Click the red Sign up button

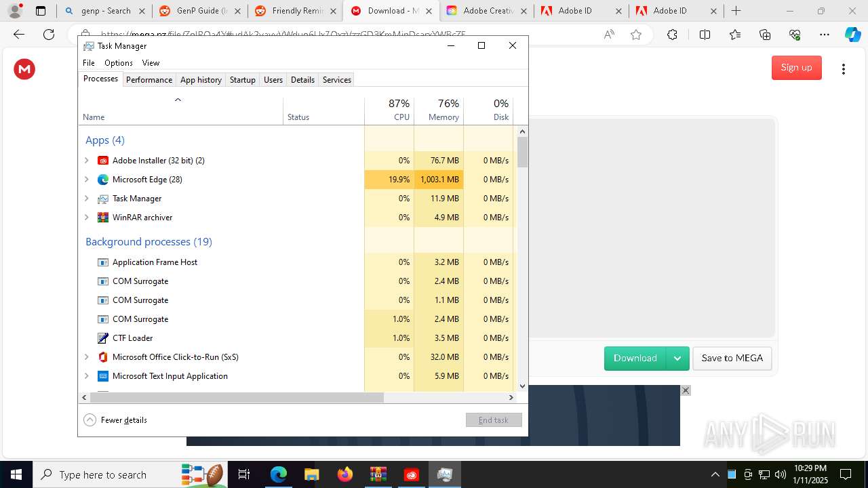point(797,68)
